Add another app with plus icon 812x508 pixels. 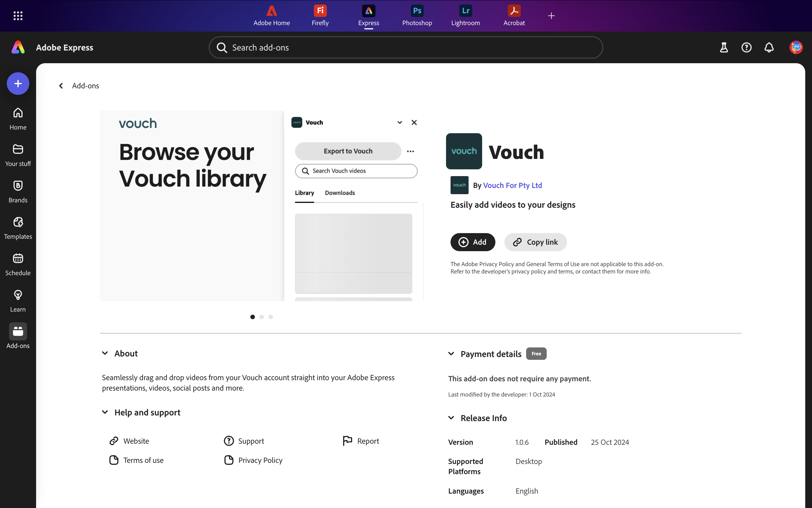coord(551,16)
